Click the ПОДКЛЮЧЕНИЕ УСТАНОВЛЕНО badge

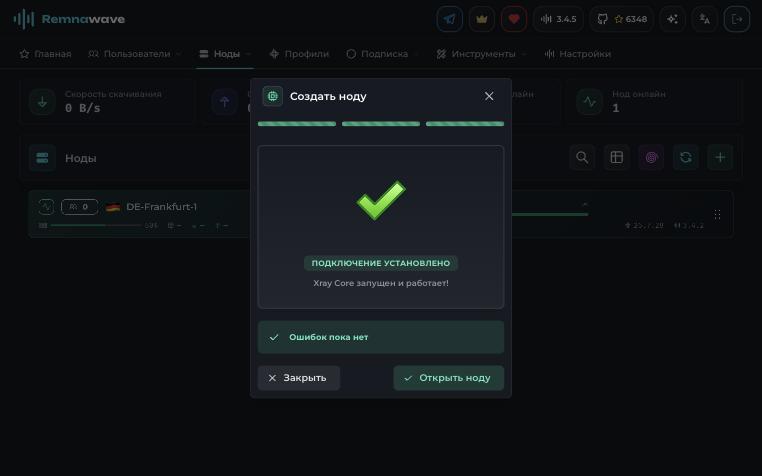(381, 263)
